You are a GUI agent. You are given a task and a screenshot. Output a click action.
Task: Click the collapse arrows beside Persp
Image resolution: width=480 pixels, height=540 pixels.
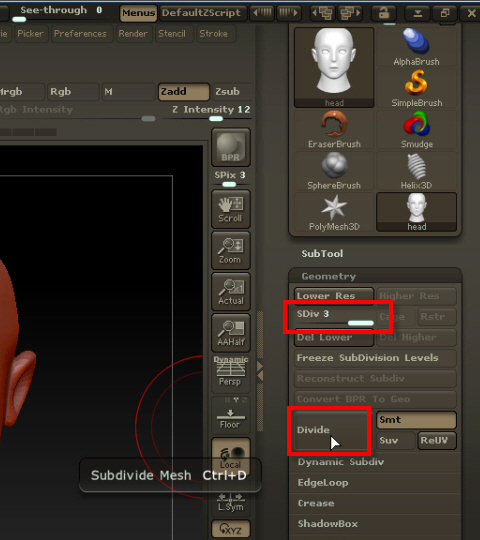click(260, 371)
